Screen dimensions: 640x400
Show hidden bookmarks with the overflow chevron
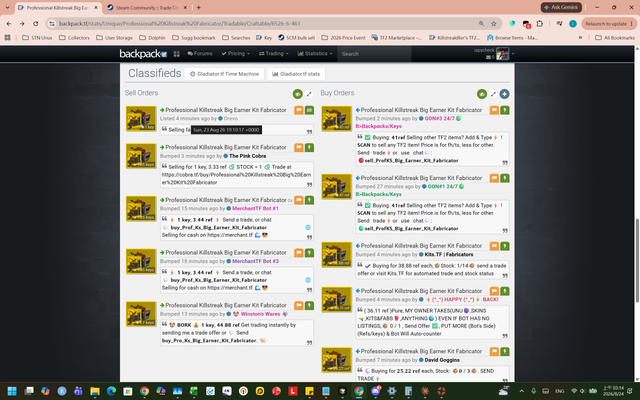580,38
